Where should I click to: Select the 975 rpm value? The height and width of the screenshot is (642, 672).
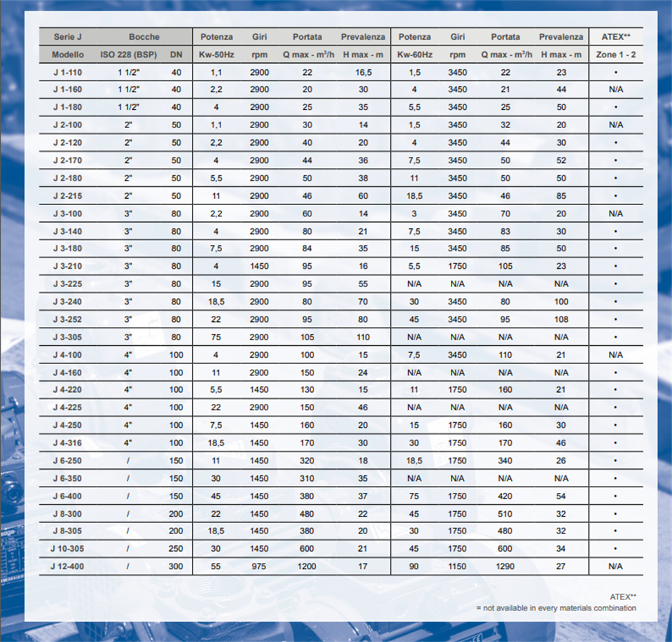coord(259,566)
